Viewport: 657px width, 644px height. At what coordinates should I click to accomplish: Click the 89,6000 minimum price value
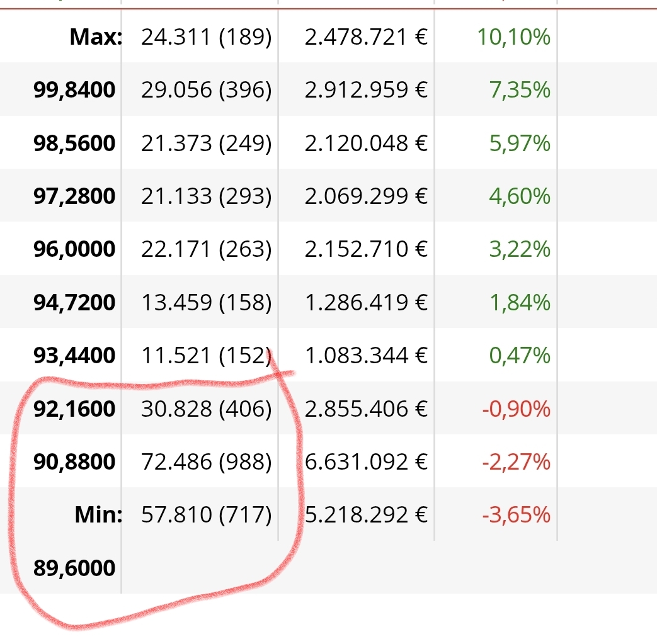74,568
